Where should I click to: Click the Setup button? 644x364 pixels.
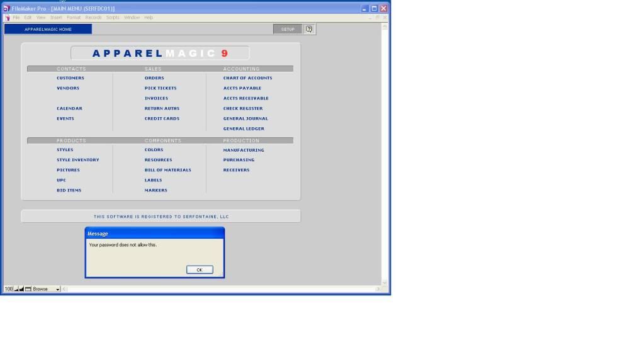[x=288, y=29]
